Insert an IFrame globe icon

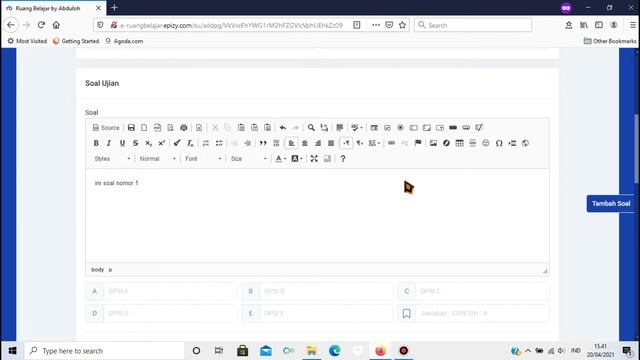pyautogui.click(x=525, y=143)
